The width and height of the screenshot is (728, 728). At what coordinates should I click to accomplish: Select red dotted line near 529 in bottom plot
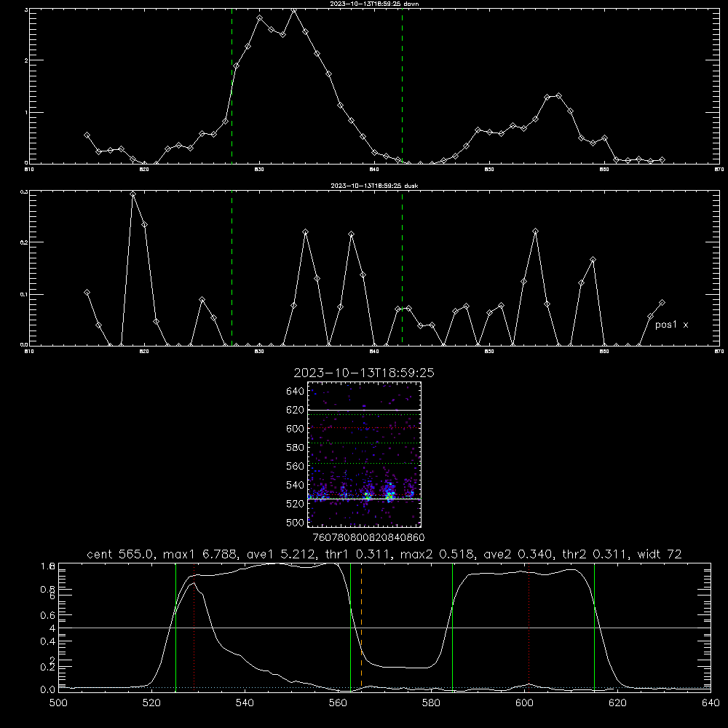[194, 627]
